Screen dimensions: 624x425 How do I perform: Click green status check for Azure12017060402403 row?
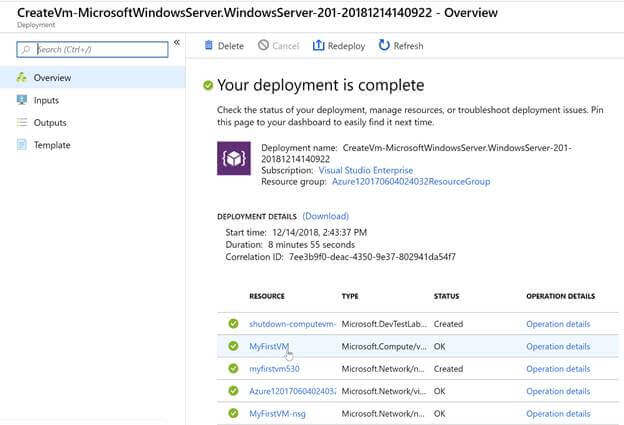(x=233, y=391)
